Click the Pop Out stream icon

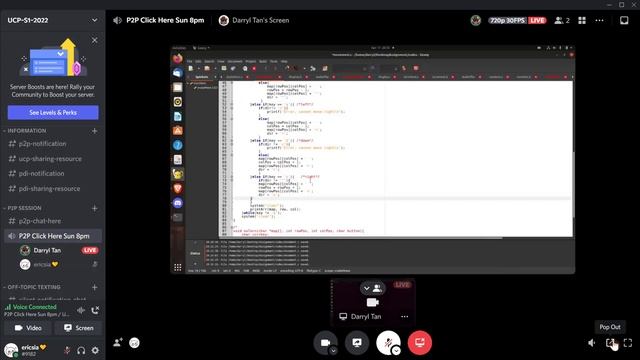click(x=610, y=343)
